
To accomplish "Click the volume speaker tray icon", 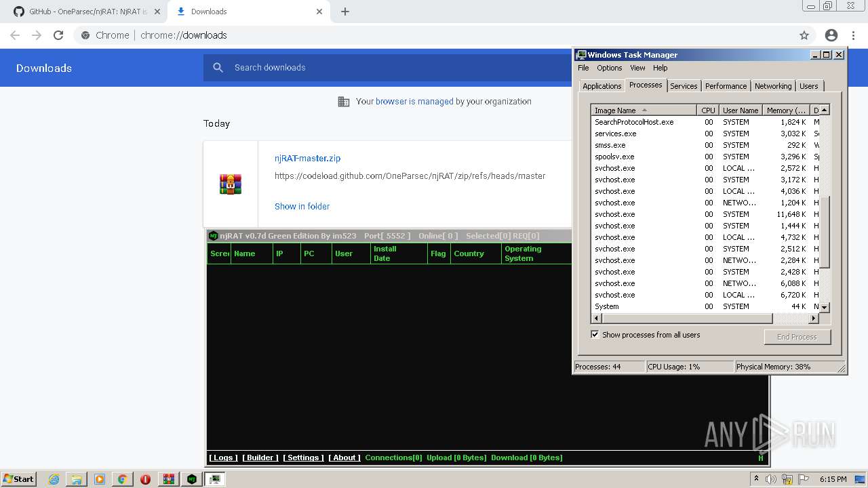I will (x=771, y=479).
